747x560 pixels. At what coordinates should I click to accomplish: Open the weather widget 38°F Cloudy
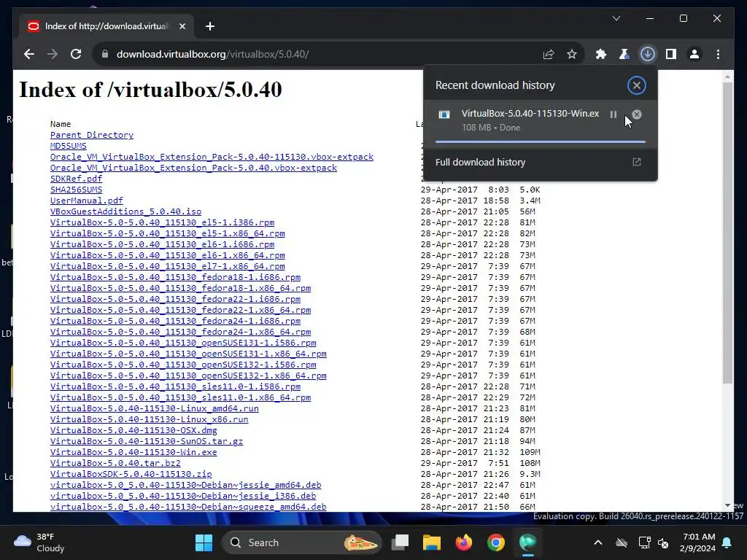[x=39, y=542]
